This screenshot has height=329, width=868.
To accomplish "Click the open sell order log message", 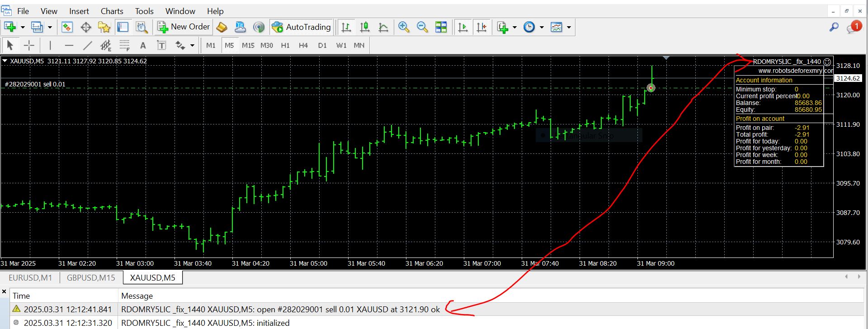I will click(x=280, y=310).
